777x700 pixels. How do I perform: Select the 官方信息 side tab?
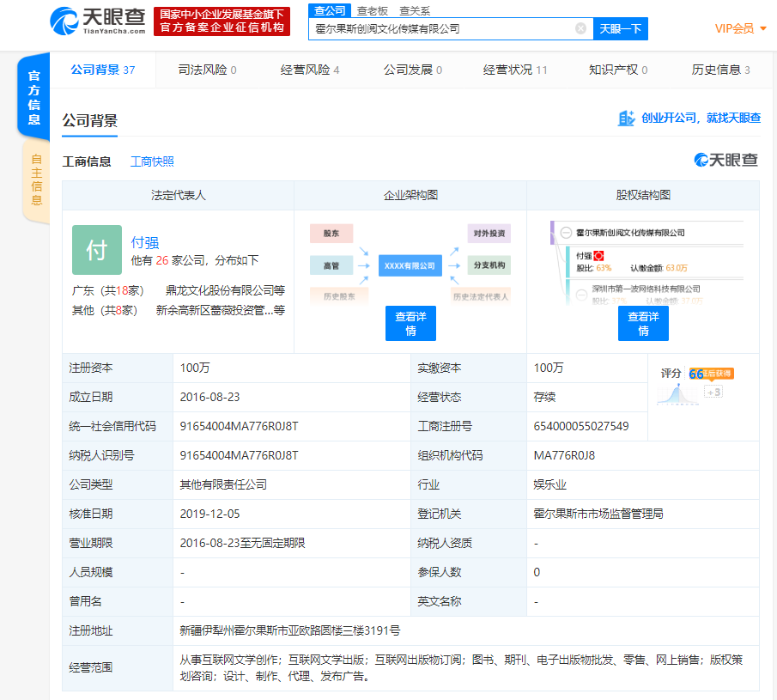pyautogui.click(x=33, y=97)
